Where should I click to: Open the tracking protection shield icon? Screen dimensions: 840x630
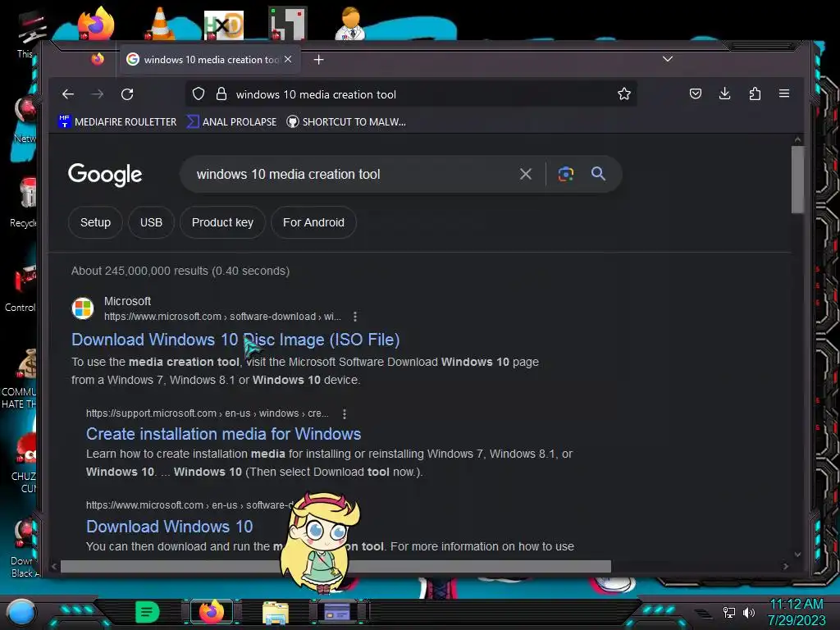(x=199, y=94)
